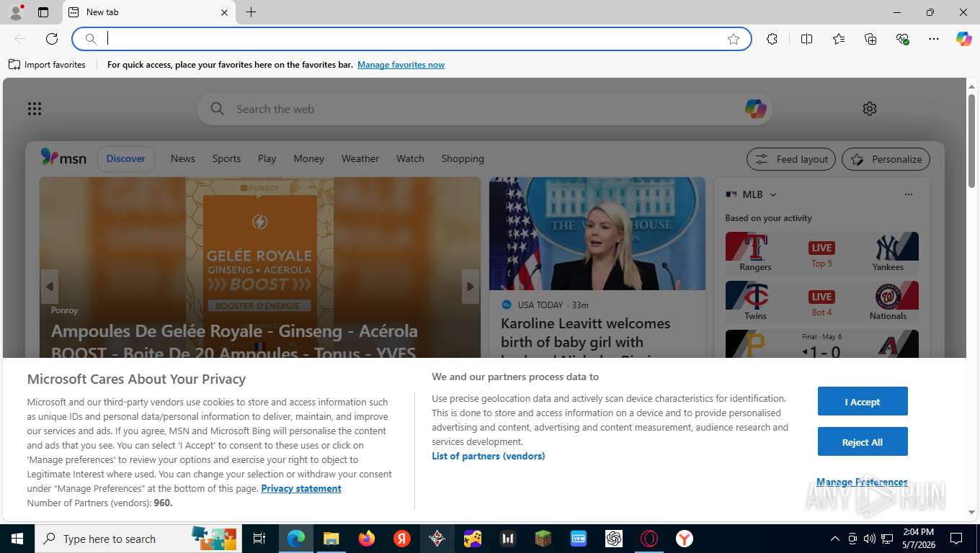Select the Discover tab
The width and height of the screenshot is (980, 553).
125,158
